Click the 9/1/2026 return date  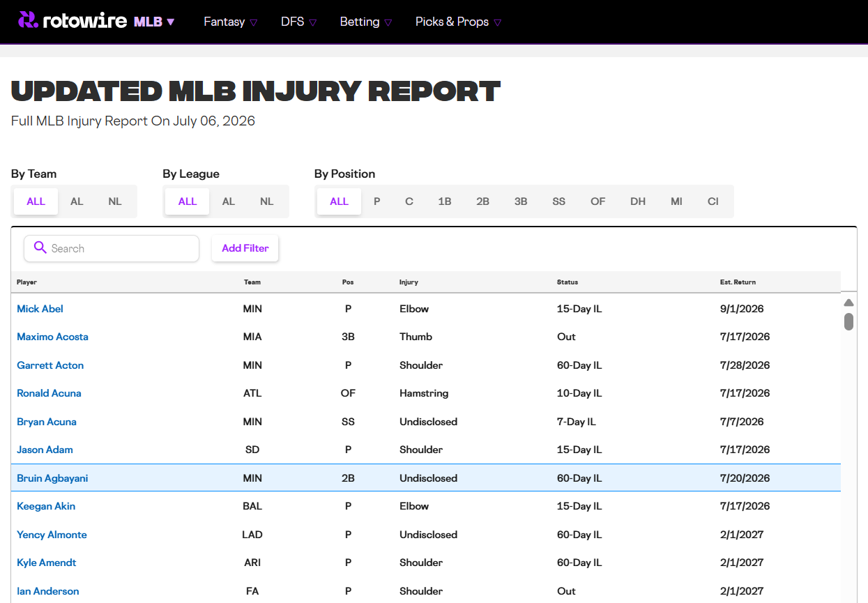(742, 309)
